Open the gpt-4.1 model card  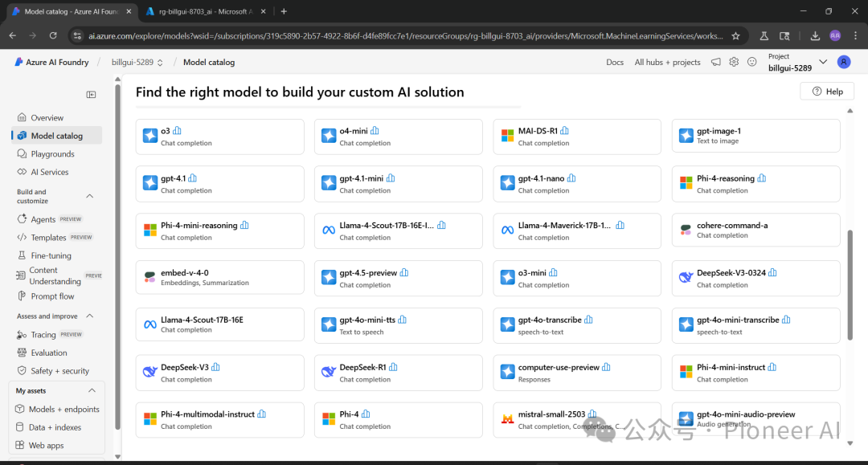(219, 184)
